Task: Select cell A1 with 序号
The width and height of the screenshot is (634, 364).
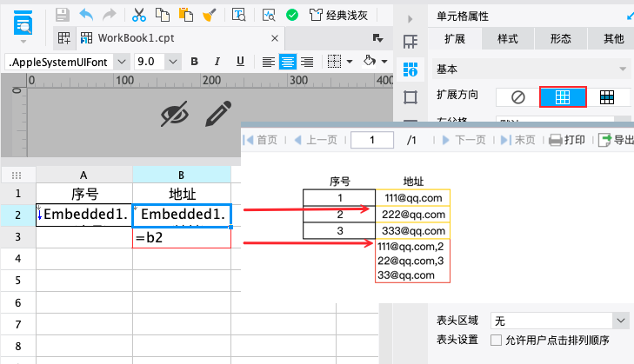Action: tap(84, 194)
